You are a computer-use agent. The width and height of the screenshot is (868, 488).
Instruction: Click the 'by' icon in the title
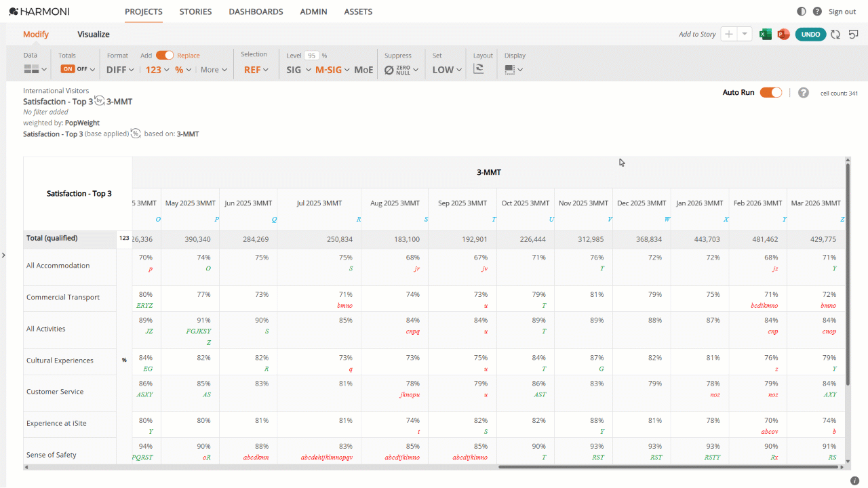(99, 100)
